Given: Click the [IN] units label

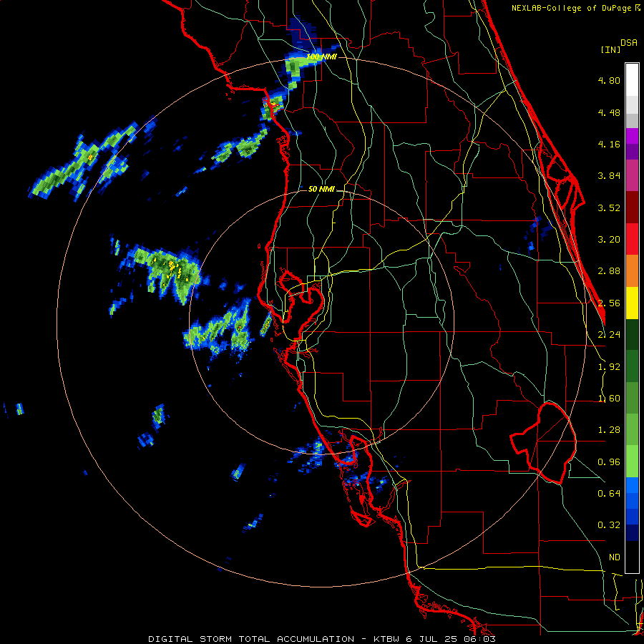Looking at the screenshot, I should pos(610,49).
